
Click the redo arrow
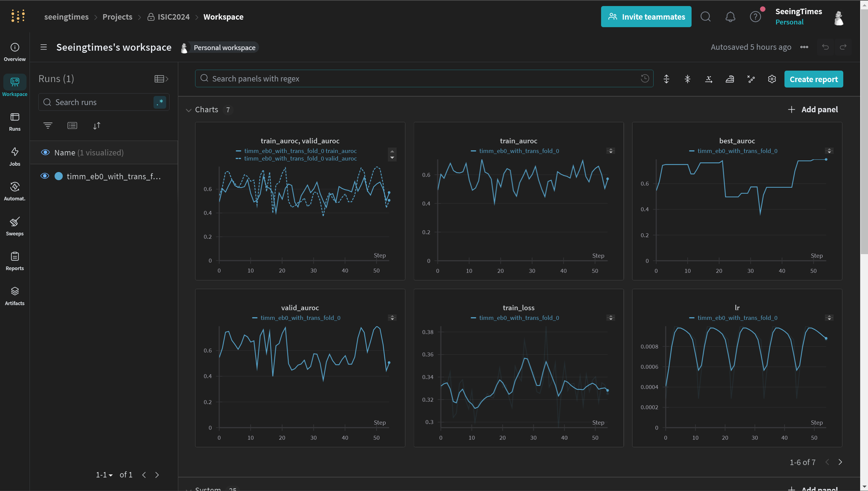[843, 47]
